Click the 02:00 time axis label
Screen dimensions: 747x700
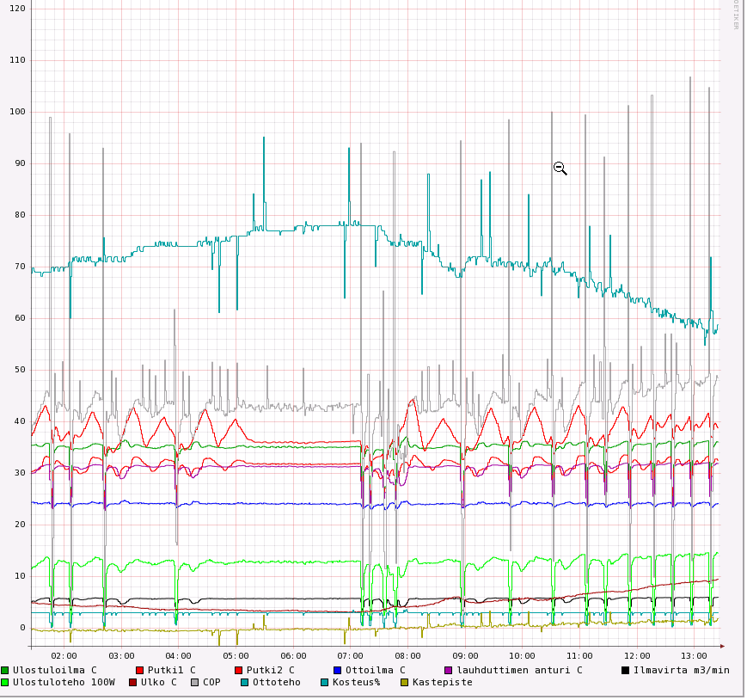(64, 658)
